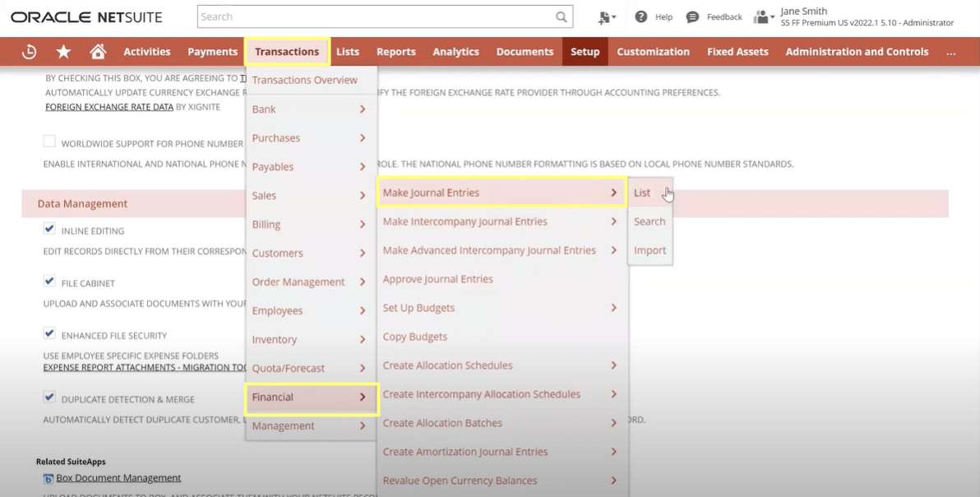The width and height of the screenshot is (980, 497).
Task: Click the Home icon in the navigation bar
Action: [x=98, y=51]
